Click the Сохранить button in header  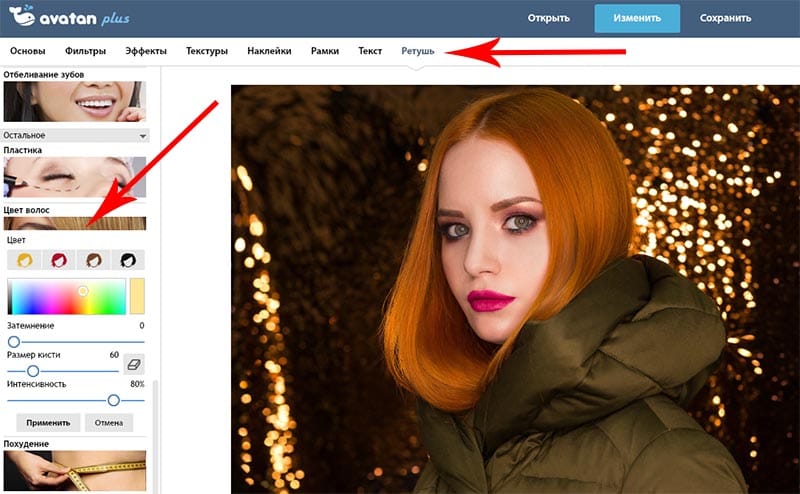(725, 18)
